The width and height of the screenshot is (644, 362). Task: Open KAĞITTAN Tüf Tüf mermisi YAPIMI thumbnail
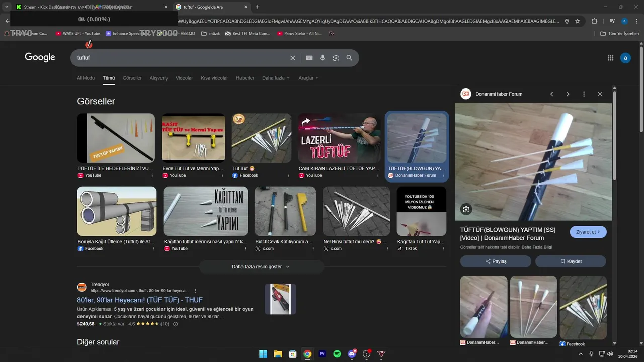coord(205,211)
